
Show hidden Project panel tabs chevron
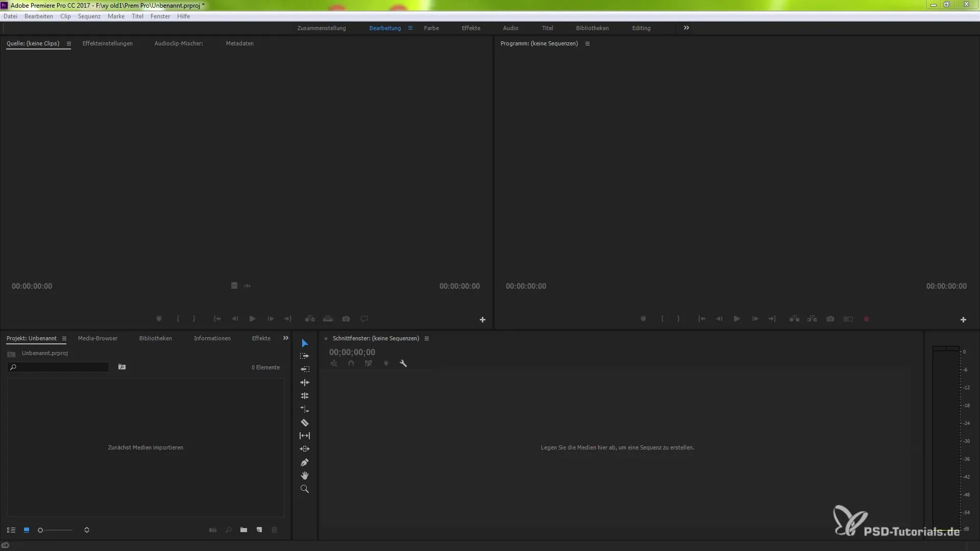click(x=286, y=338)
